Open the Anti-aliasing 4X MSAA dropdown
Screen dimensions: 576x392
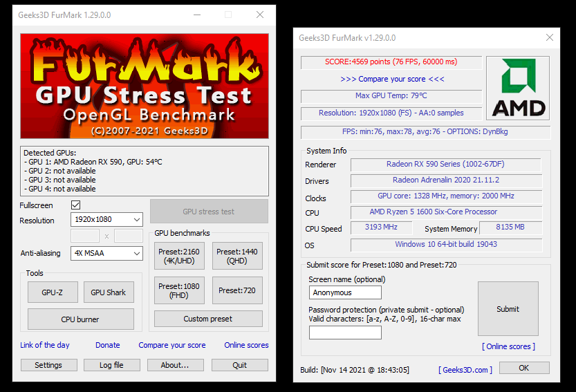[x=106, y=253]
